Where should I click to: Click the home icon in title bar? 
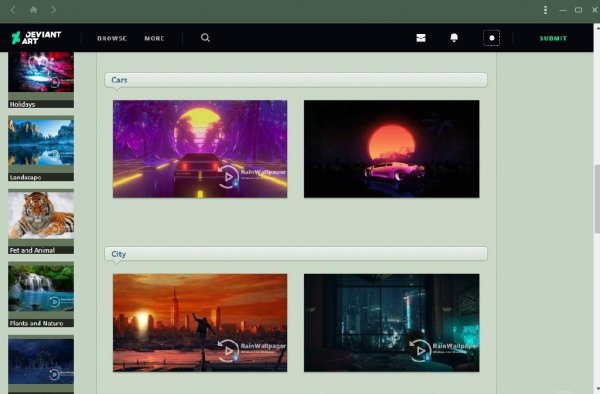[34, 10]
